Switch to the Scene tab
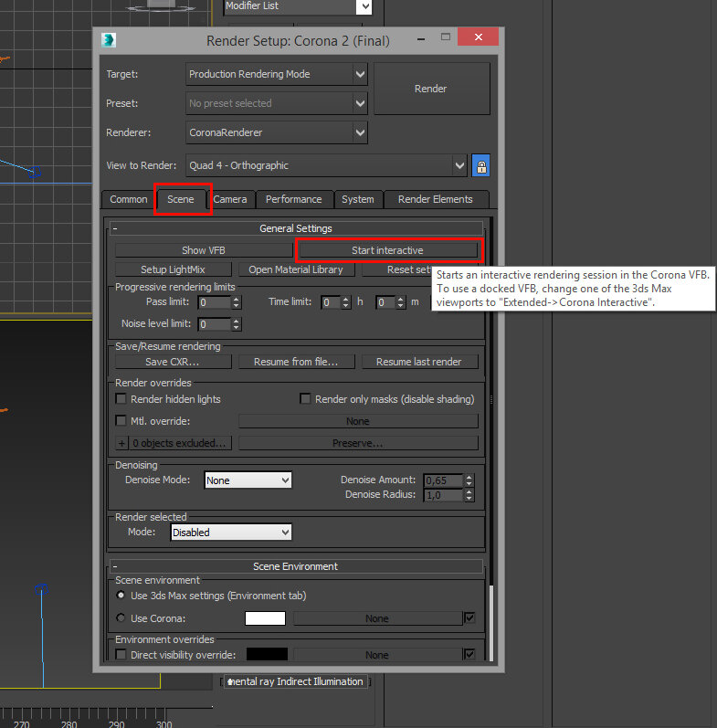The height and width of the screenshot is (728, 717). [181, 200]
